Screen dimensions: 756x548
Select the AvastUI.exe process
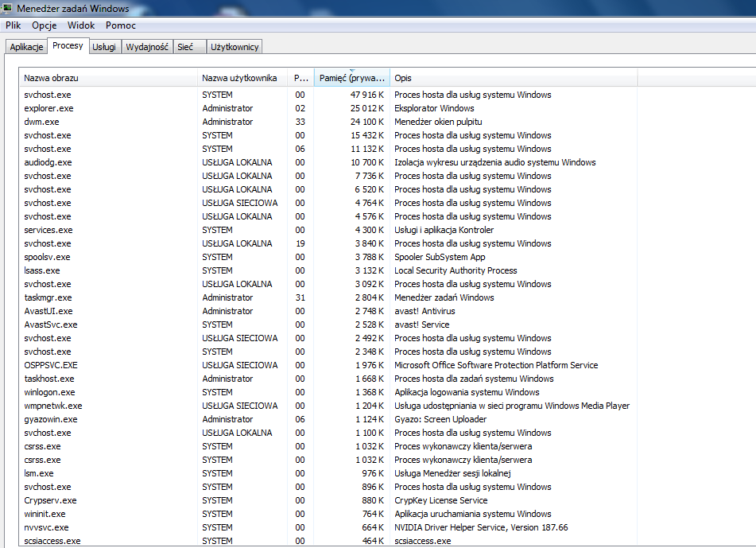328,311
